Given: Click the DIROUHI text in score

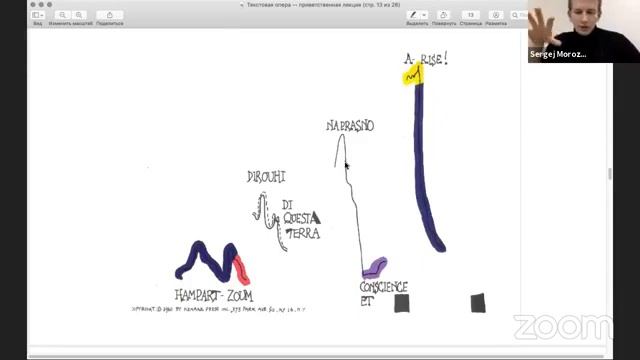Looking at the screenshot, I should [x=266, y=177].
